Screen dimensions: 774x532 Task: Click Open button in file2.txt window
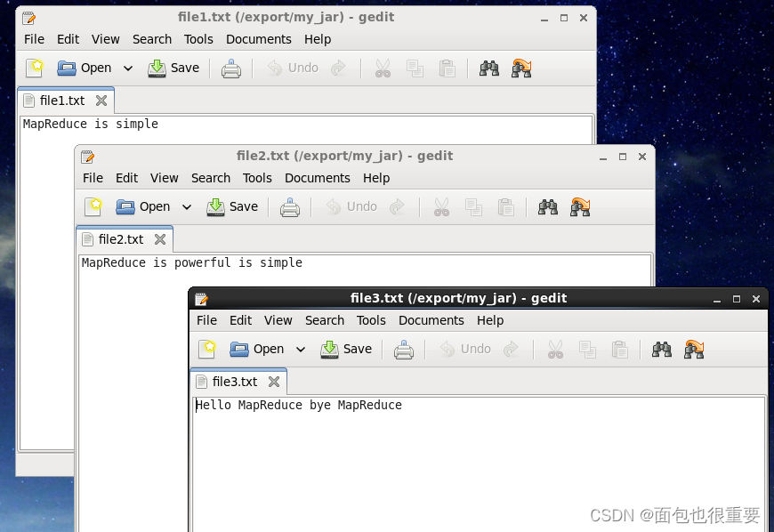coord(143,206)
